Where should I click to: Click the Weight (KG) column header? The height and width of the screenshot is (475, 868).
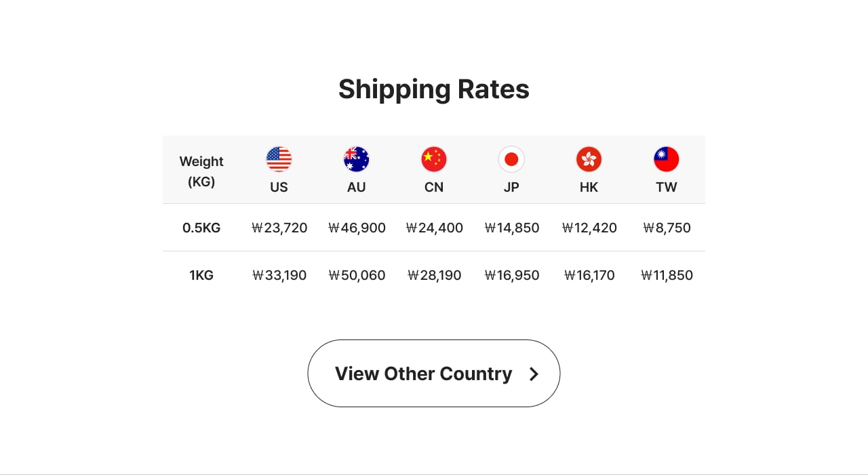point(201,171)
